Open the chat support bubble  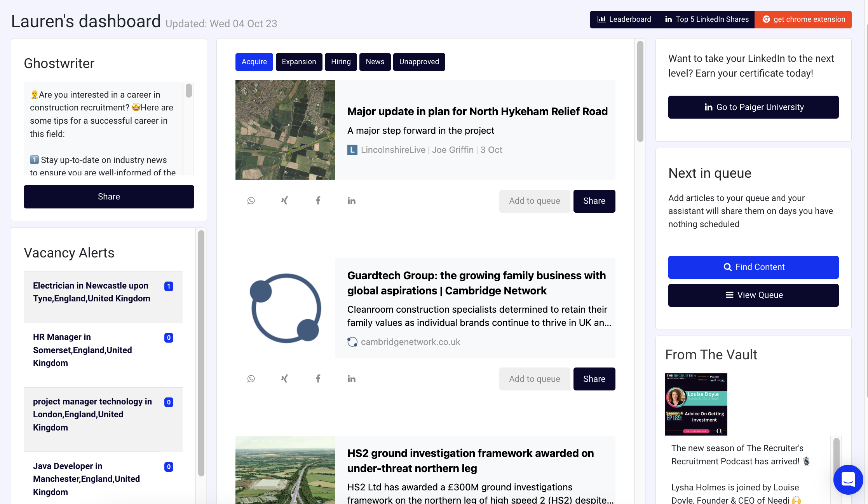848,479
